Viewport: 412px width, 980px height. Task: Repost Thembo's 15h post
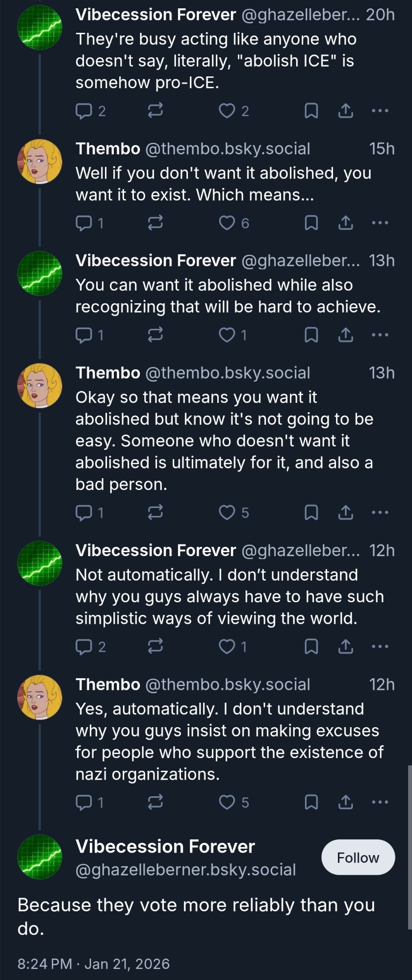pyautogui.click(x=155, y=223)
